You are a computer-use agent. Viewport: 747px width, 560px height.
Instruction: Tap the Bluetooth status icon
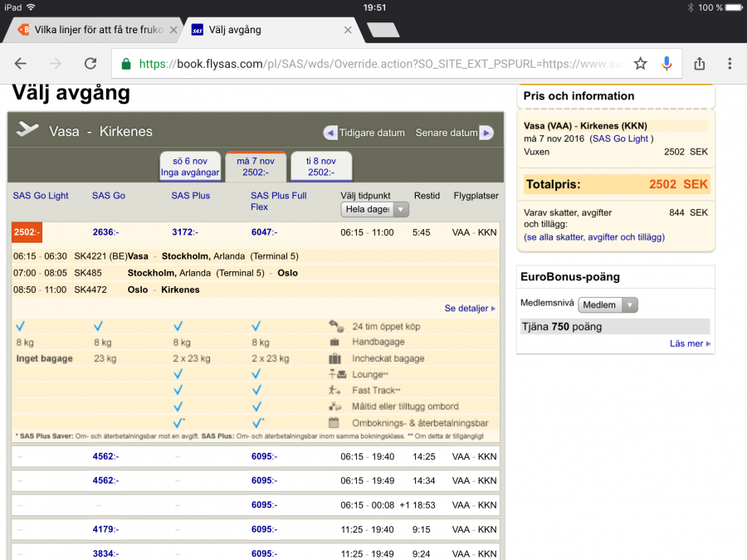pyautogui.click(x=690, y=7)
